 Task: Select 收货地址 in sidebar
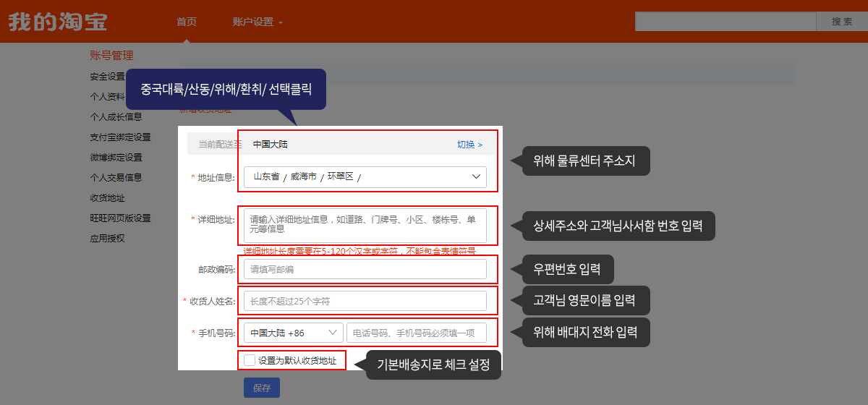[107, 197]
